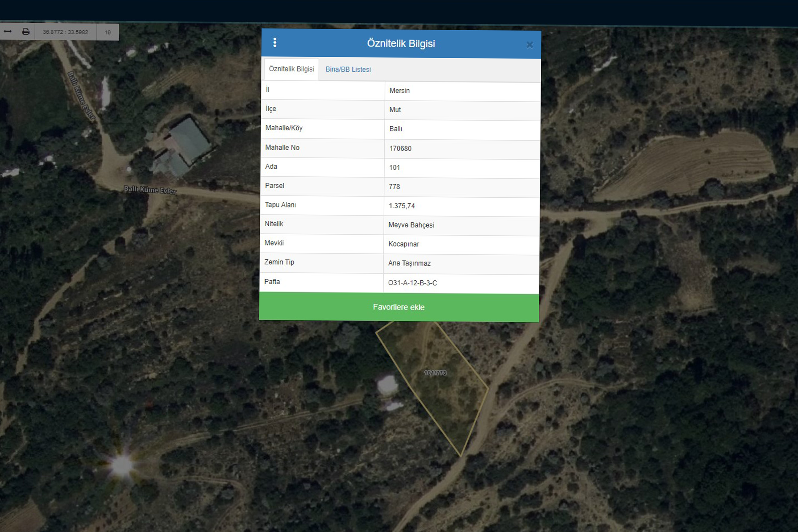Click the horizontal double-arrow measure icon

[7, 32]
